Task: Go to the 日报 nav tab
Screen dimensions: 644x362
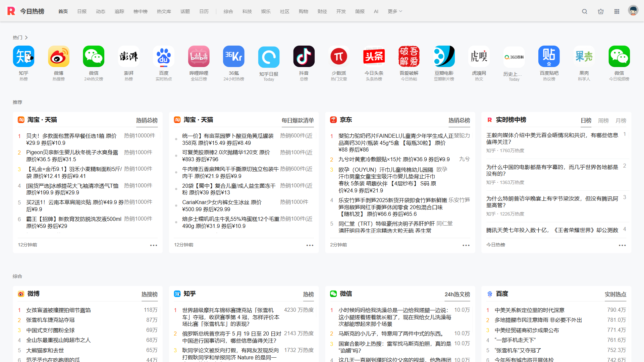Action: click(x=82, y=11)
